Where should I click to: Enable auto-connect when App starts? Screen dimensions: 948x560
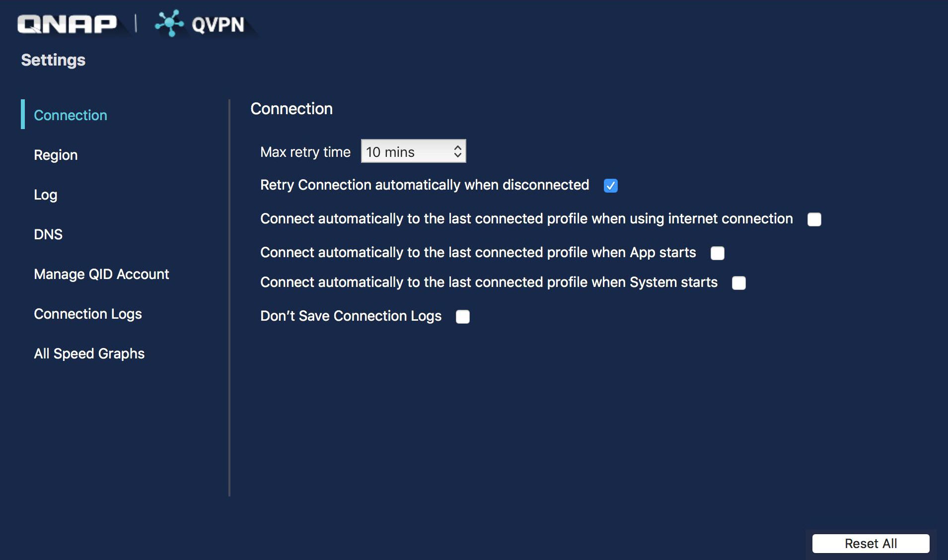pyautogui.click(x=717, y=253)
